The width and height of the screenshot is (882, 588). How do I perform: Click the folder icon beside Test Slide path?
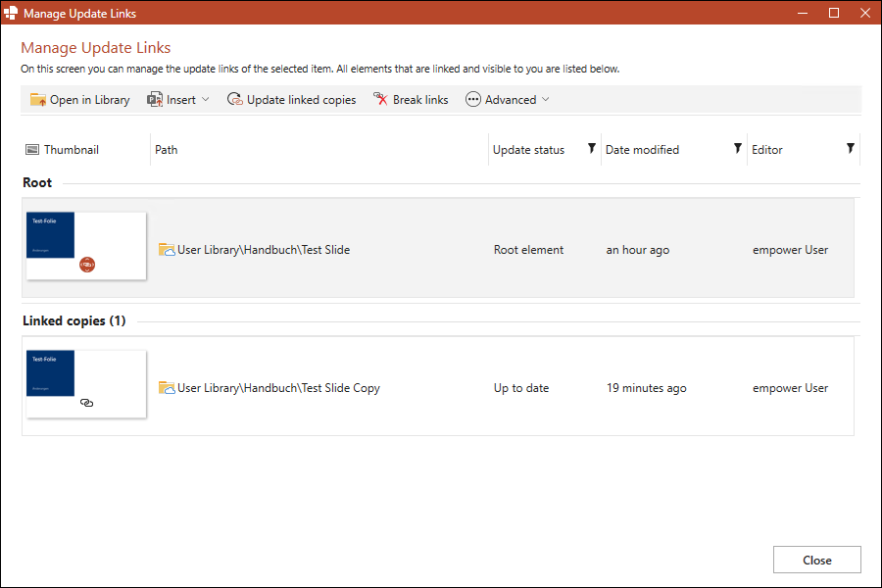tap(167, 249)
